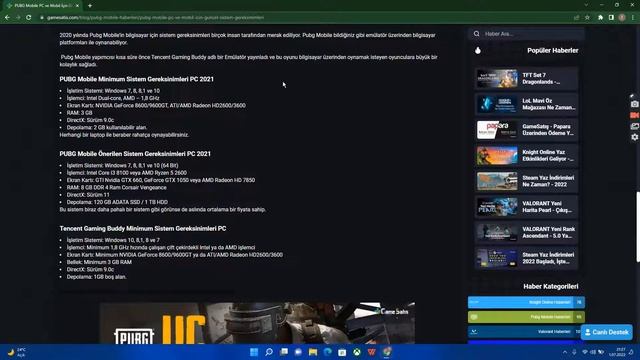Open Microsoft Store from the taskbar

pyautogui.click(x=342, y=352)
